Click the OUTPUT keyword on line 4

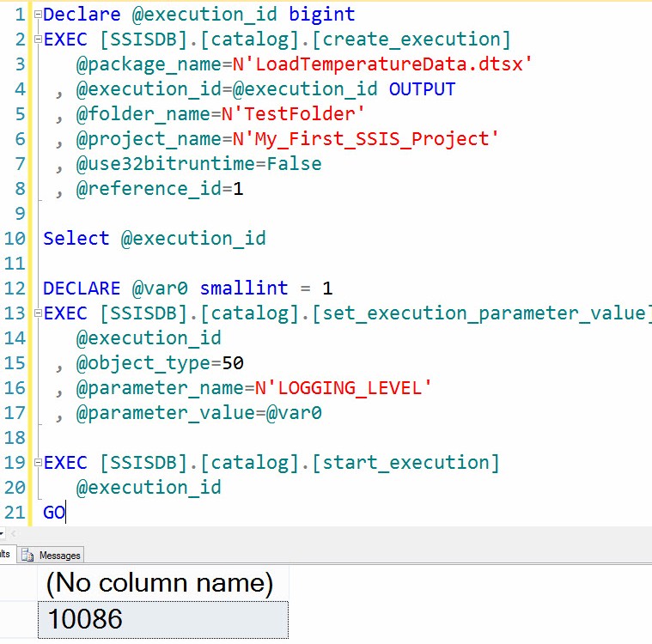pyautogui.click(x=423, y=89)
